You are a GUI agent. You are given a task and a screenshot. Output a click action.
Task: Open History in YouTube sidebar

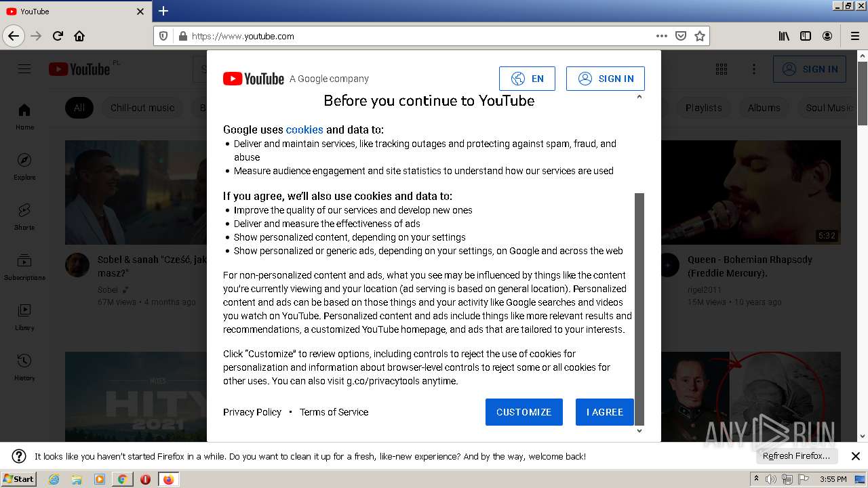coord(24,367)
